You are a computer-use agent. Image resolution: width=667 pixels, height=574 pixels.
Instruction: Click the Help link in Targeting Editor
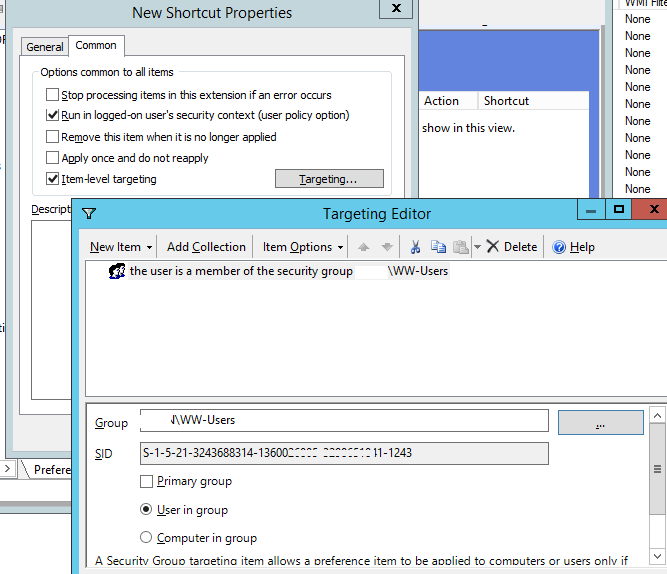(582, 247)
